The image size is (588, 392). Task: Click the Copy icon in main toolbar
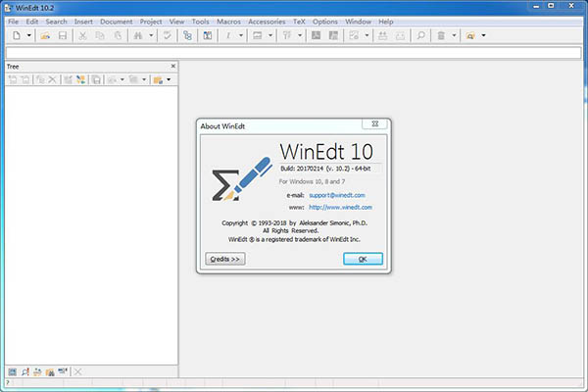(100, 35)
